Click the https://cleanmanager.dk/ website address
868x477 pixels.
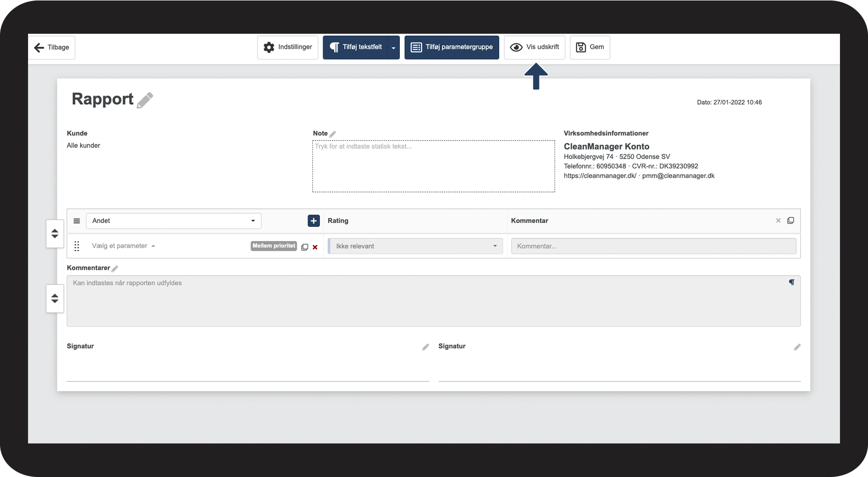(x=600, y=176)
